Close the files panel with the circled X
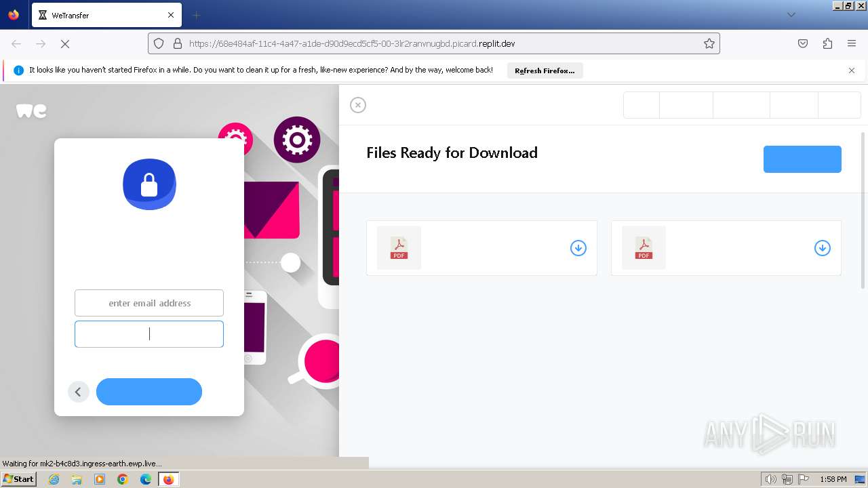 [x=358, y=105]
